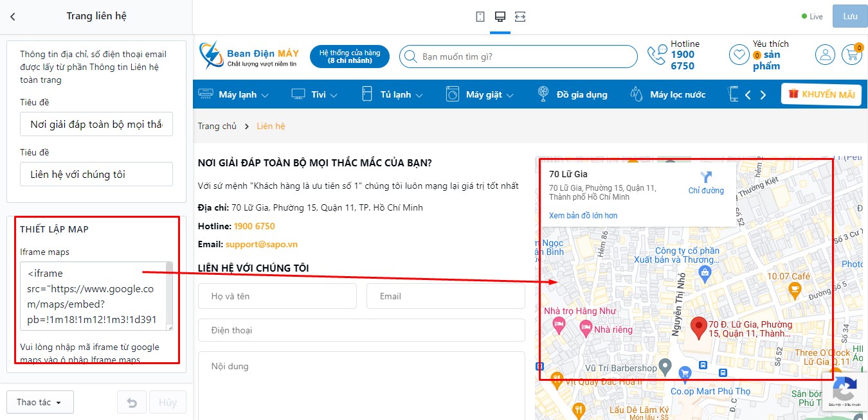Screen dimensions: 868x420
Task: Click the Yêu thích sản phẩm label
Action: click(771, 55)
